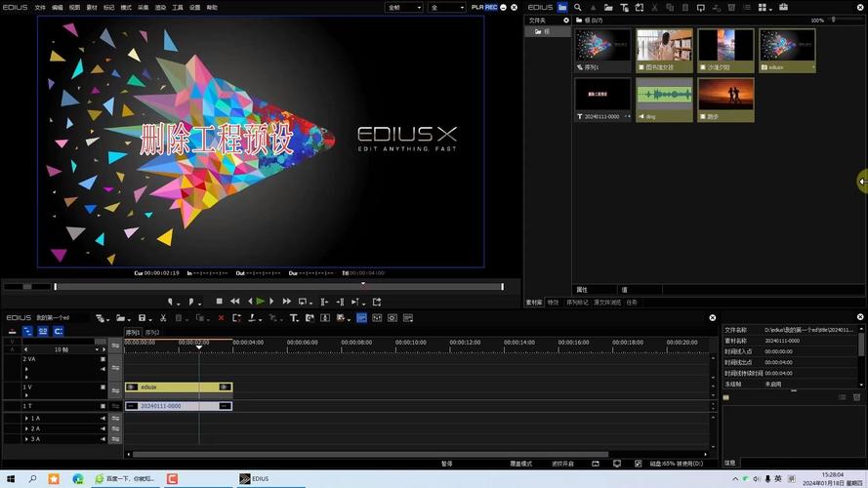Click the toolbox icon in bin toolbar
The image size is (868, 488).
click(x=783, y=7)
